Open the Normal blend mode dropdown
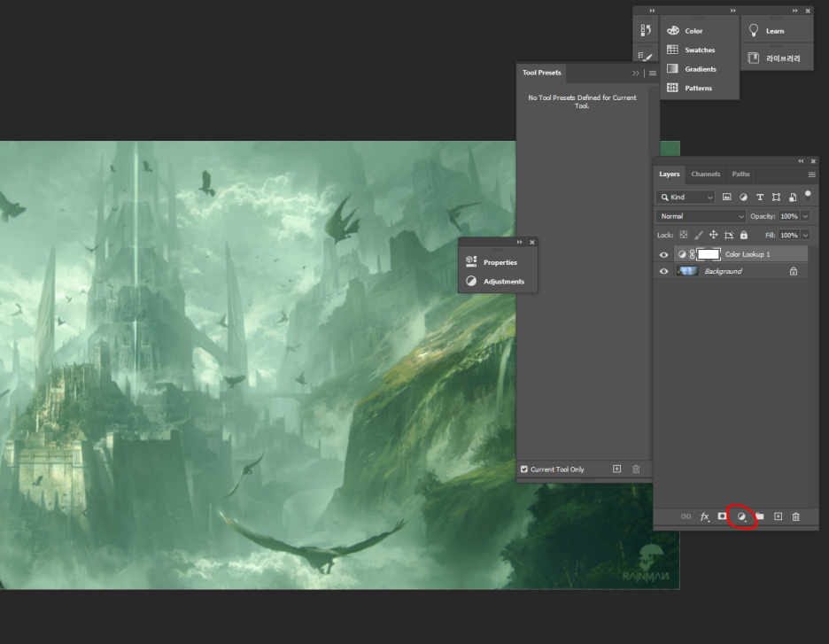This screenshot has width=829, height=644. tap(701, 216)
